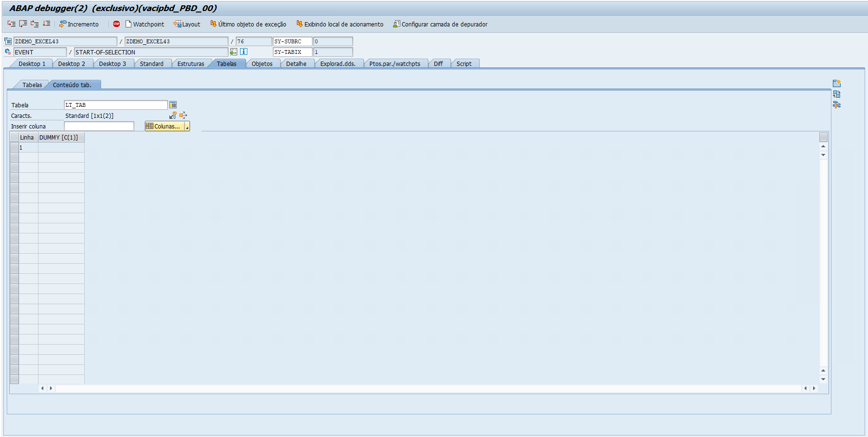868x437 pixels.
Task: Click the Inserir coluna input field
Action: point(99,126)
